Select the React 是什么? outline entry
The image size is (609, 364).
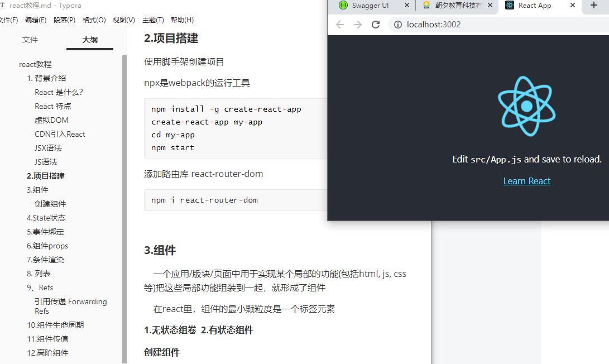coord(59,92)
